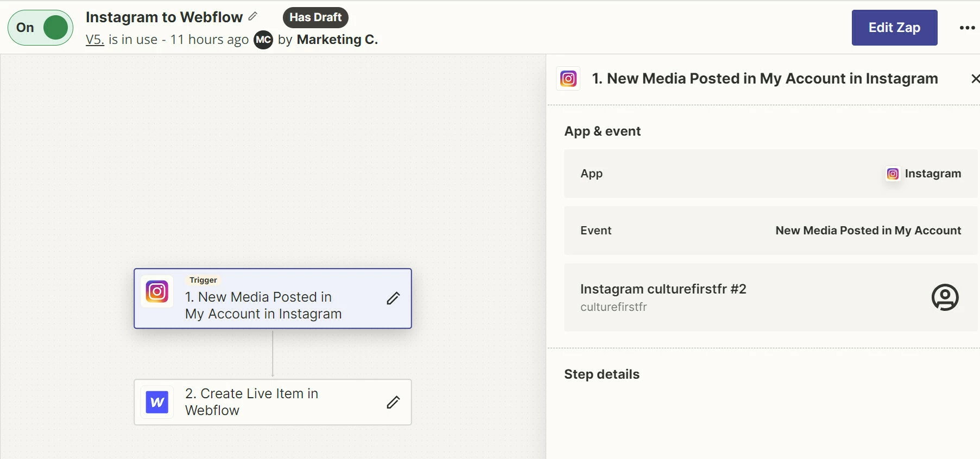Click the Webflow icon in step 2
The image size is (980, 459).
click(x=157, y=402)
